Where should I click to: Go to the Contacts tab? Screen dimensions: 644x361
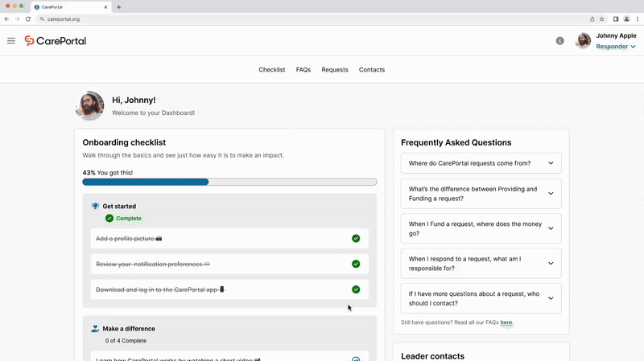[x=372, y=70]
